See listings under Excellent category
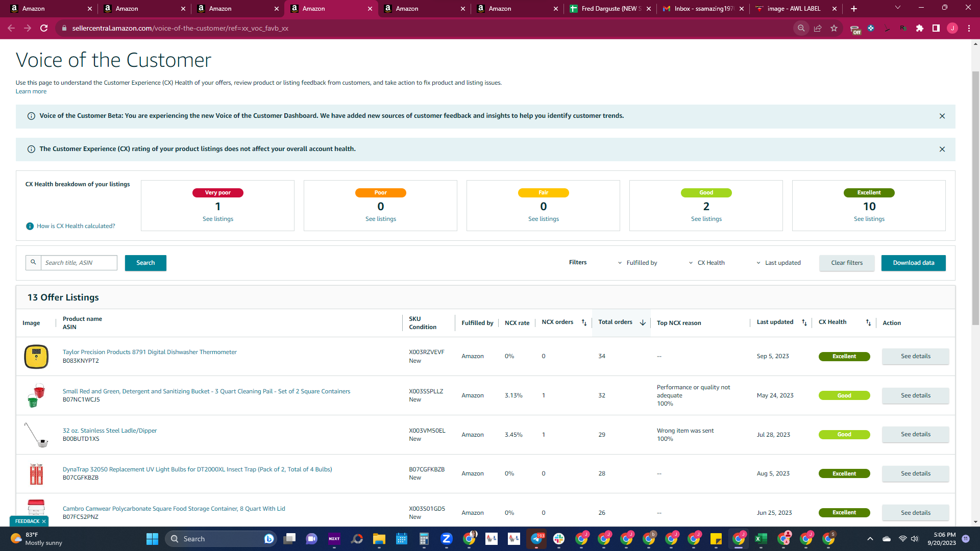Image resolution: width=980 pixels, height=551 pixels. point(869,219)
